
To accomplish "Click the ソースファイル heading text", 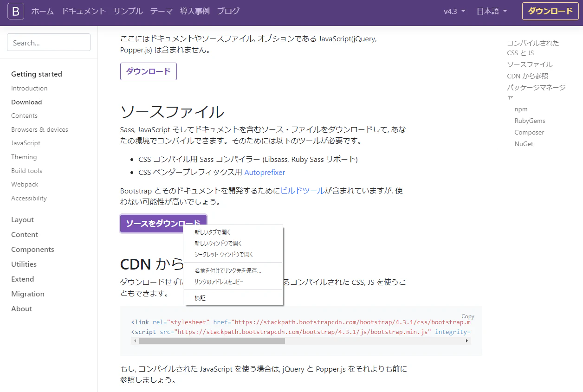I will tap(172, 112).
